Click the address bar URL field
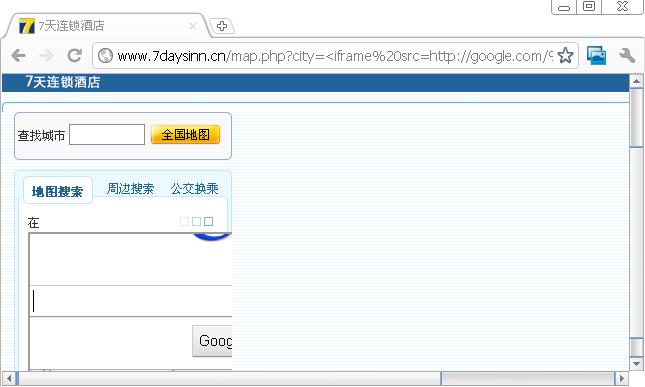 (x=334, y=56)
